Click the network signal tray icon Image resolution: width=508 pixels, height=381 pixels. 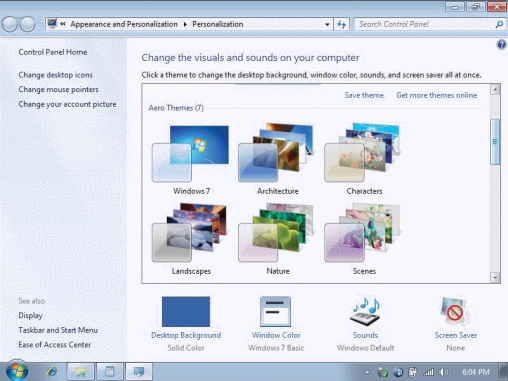click(429, 372)
